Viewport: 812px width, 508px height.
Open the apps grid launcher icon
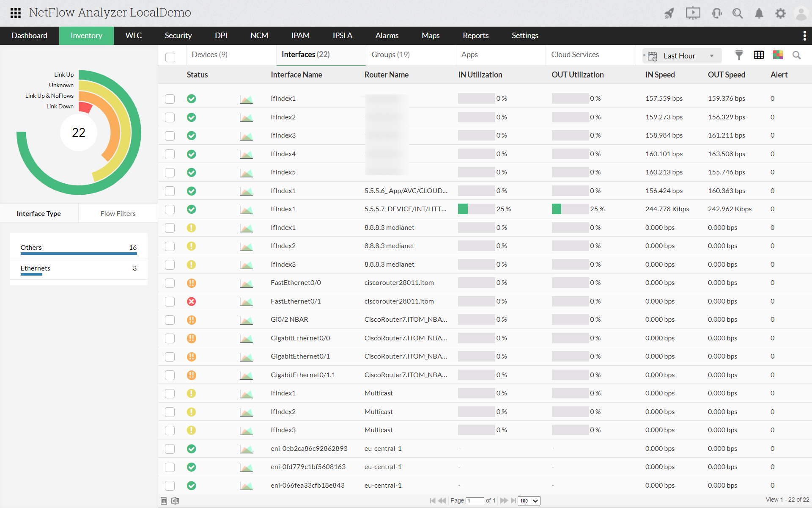click(16, 13)
